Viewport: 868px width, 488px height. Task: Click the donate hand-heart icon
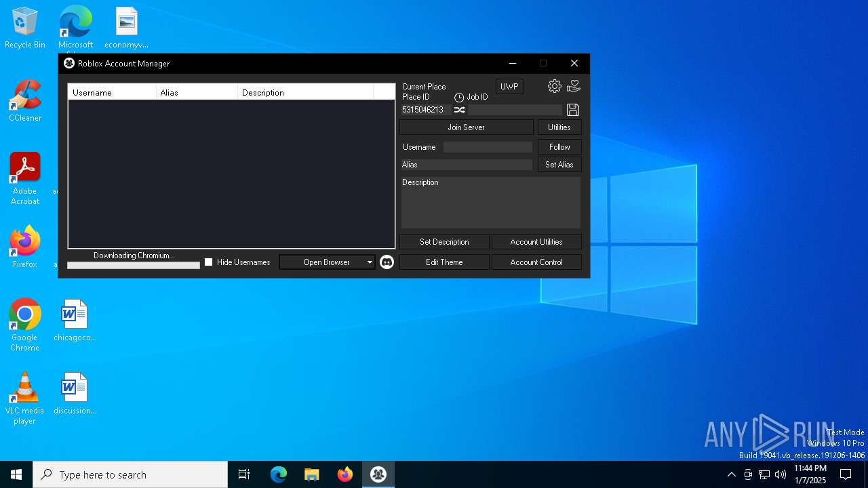(574, 86)
